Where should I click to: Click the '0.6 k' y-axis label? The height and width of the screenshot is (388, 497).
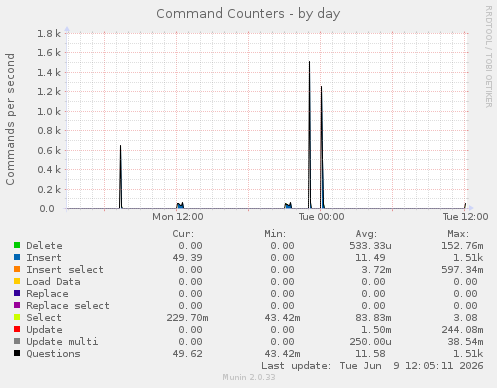tap(49, 150)
